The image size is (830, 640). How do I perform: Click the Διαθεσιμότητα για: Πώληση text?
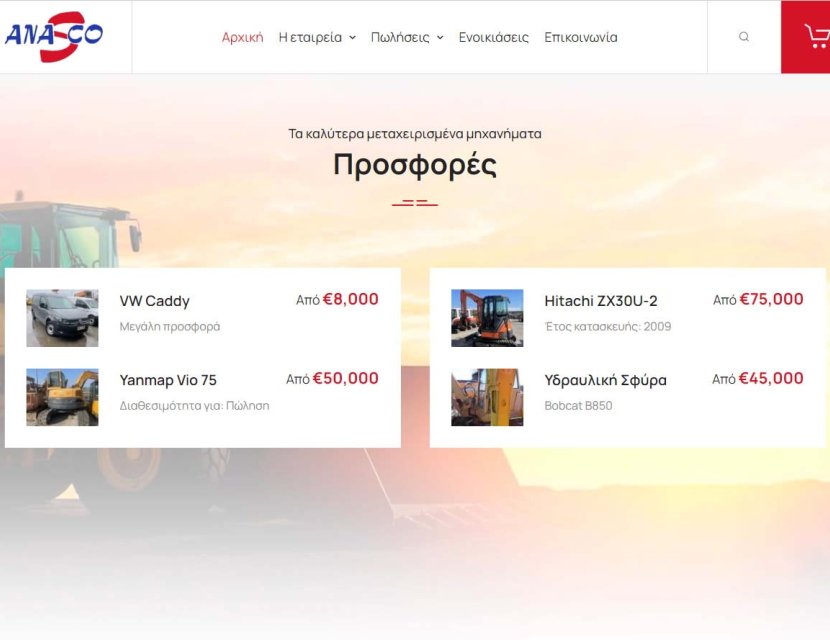194,405
